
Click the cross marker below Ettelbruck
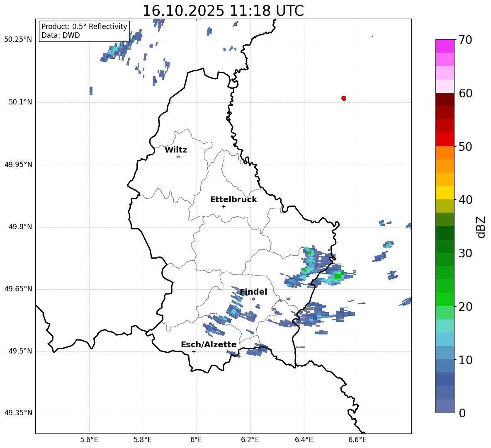pos(224,206)
